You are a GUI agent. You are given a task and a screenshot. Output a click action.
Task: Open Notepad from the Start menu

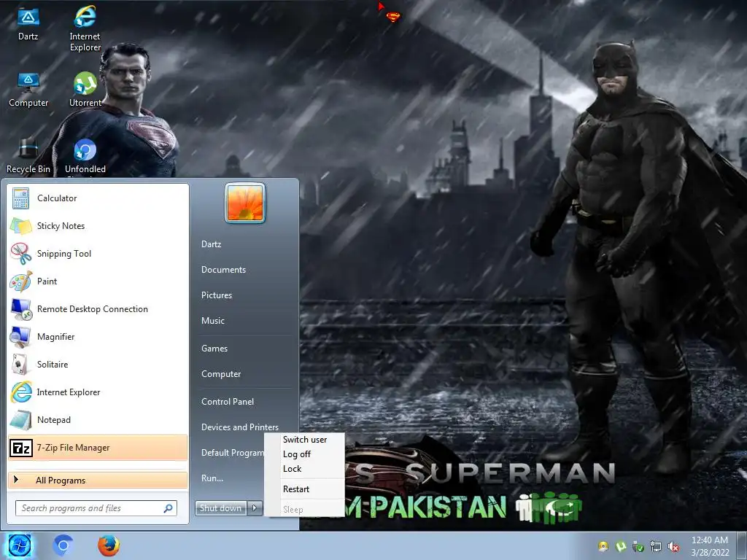point(98,419)
